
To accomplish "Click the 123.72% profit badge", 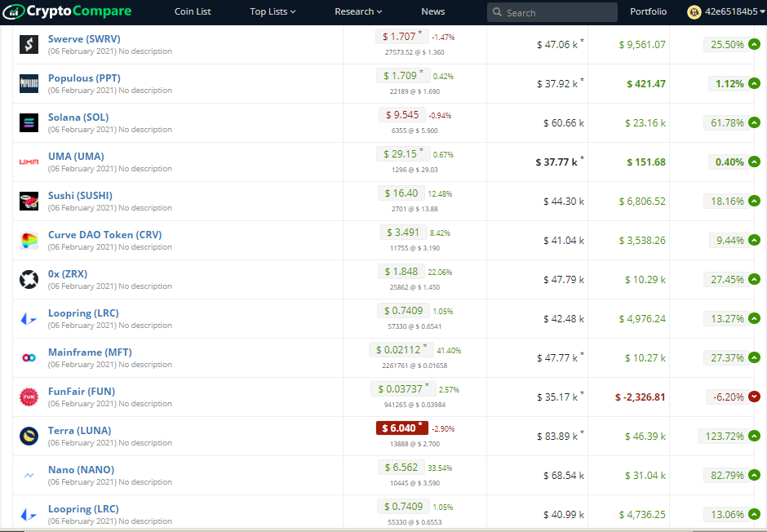I will click(x=724, y=436).
